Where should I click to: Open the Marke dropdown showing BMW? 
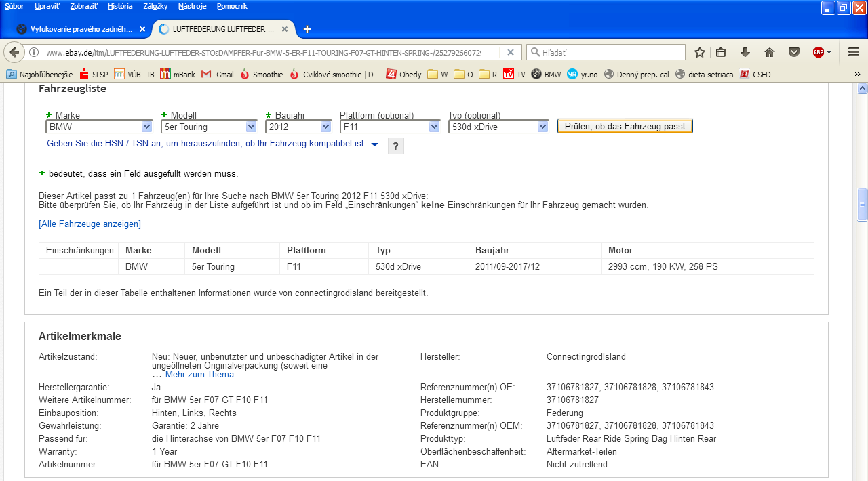[x=99, y=127]
